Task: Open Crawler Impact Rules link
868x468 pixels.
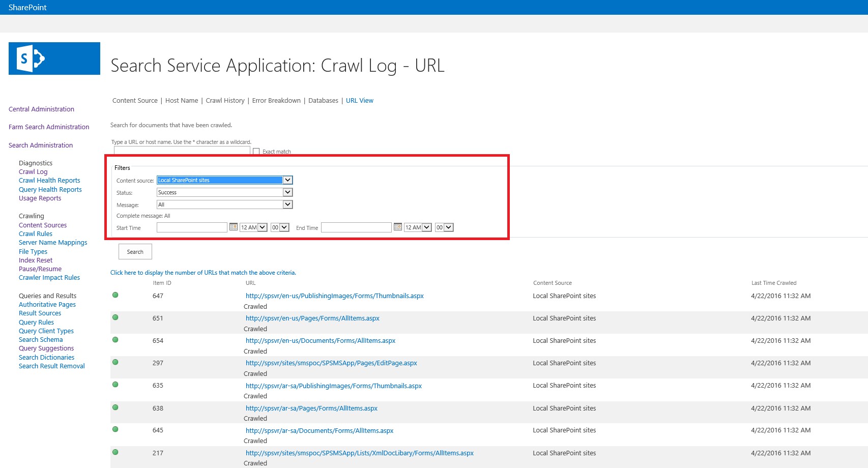Action: pyautogui.click(x=49, y=278)
